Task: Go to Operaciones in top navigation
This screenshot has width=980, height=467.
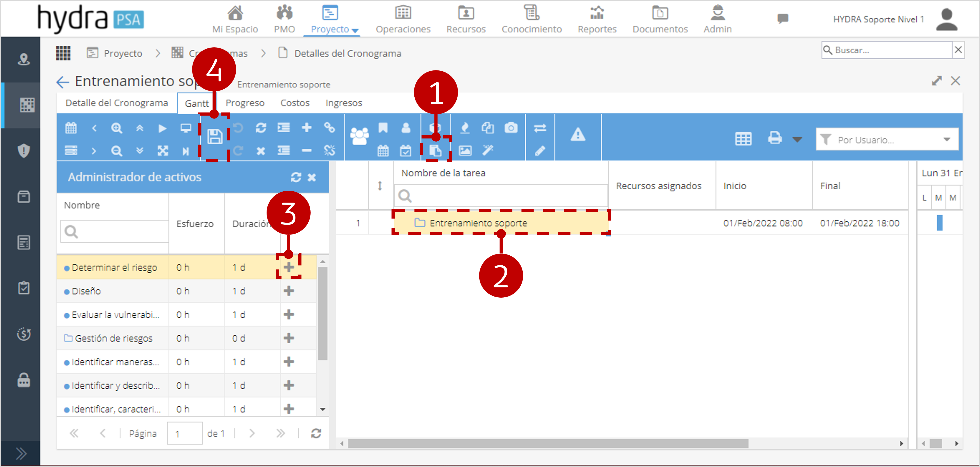Action: click(403, 19)
